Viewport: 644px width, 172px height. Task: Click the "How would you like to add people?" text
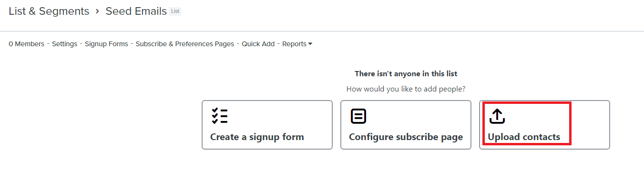point(406,89)
